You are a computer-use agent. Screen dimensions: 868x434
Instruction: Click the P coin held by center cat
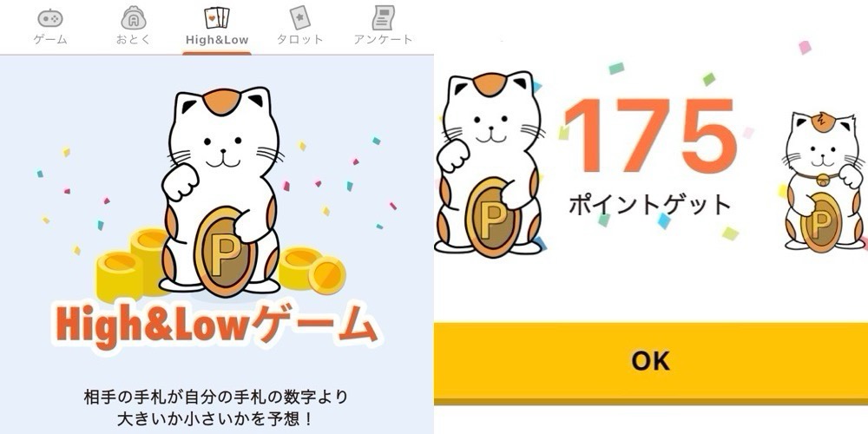pos(225,252)
